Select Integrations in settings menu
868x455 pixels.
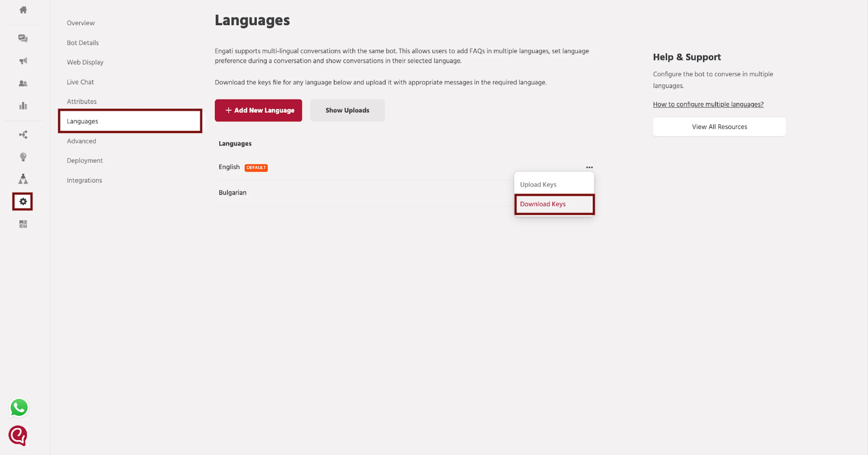pyautogui.click(x=84, y=180)
